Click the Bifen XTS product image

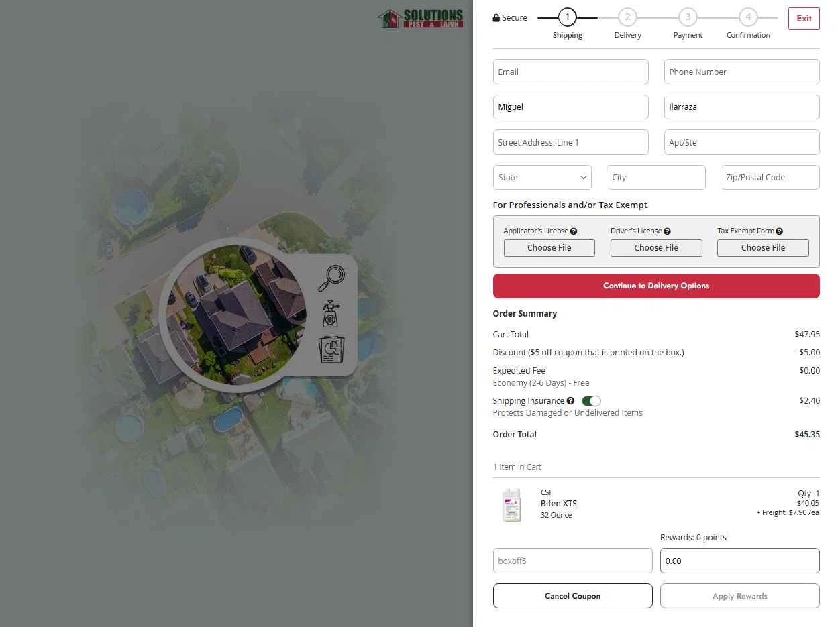(x=512, y=505)
